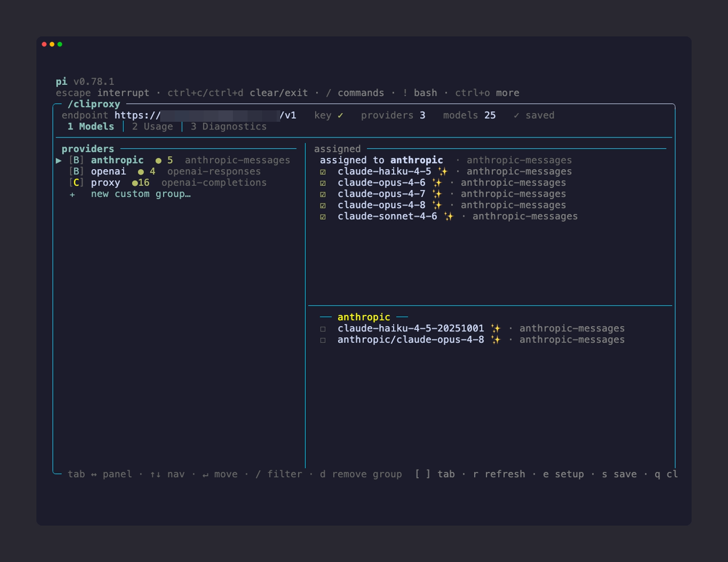Viewport: 728px width, 562px height.
Task: Click the 'r refresh' footer hint
Action: (499, 474)
